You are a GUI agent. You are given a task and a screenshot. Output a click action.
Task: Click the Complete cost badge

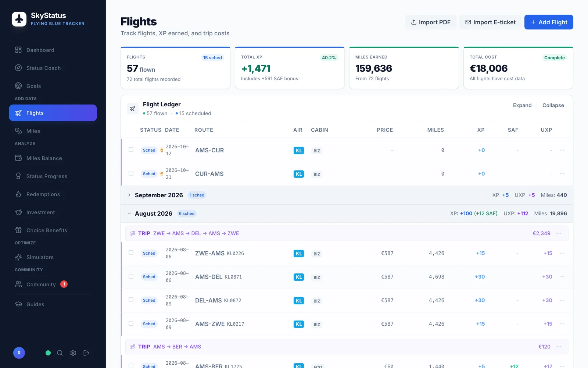click(x=554, y=58)
